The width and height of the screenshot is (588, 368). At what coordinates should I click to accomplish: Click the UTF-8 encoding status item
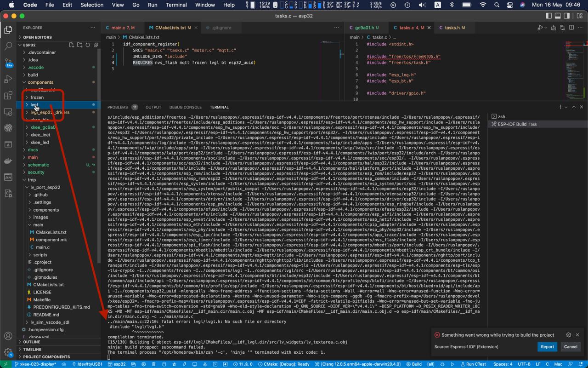click(524, 364)
